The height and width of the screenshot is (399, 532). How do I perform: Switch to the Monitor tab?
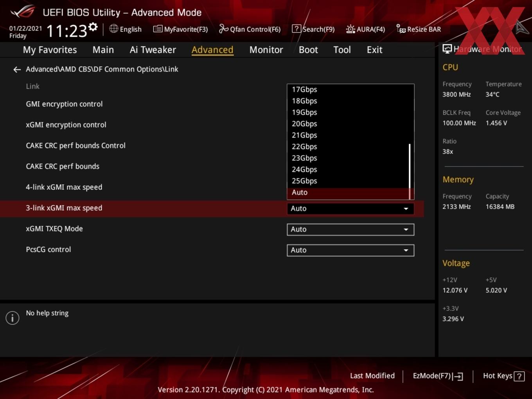pyautogui.click(x=266, y=50)
